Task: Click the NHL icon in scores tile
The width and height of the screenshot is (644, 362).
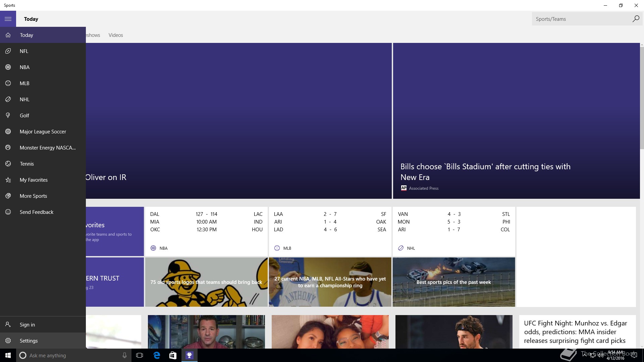Action: [401, 248]
